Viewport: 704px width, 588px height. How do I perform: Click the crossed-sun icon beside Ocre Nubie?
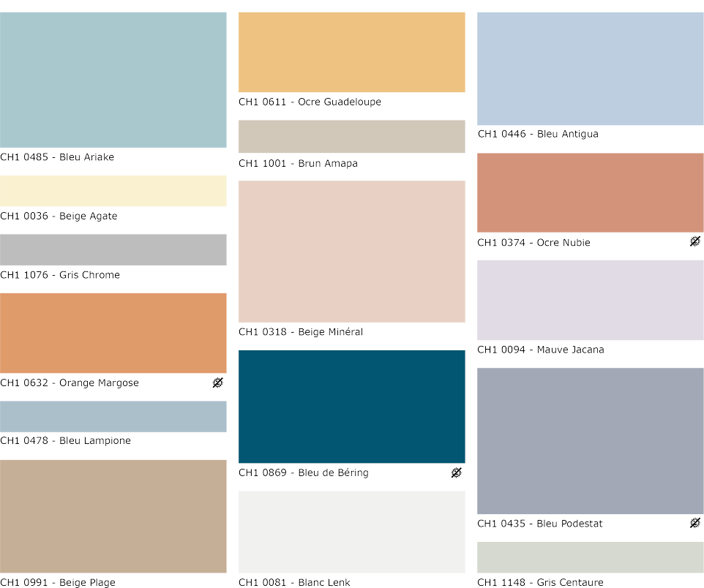694,241
